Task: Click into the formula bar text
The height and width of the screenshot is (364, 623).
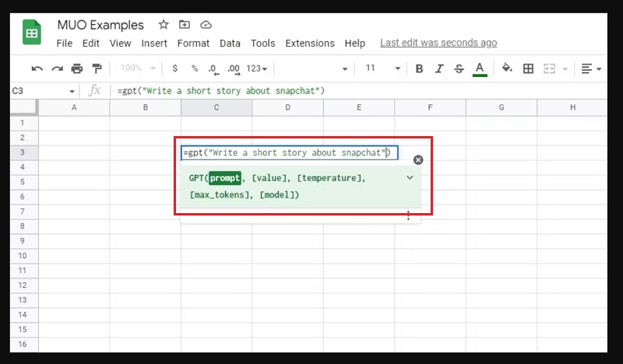Action: 221,91
